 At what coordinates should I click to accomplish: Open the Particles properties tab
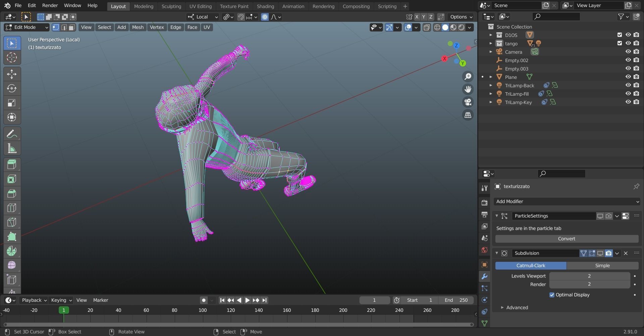click(484, 288)
